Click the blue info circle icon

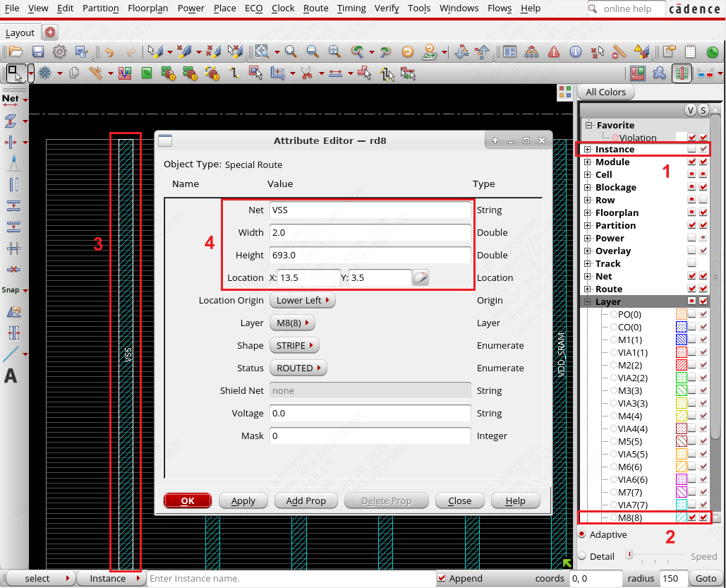pos(576,52)
